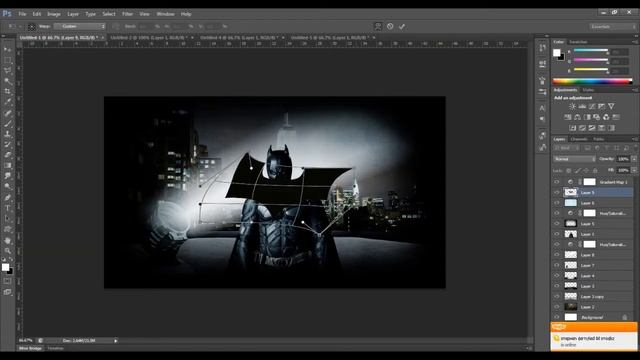Select the Healing Brush tool
Screen dimensions: 640x360
tap(8, 113)
